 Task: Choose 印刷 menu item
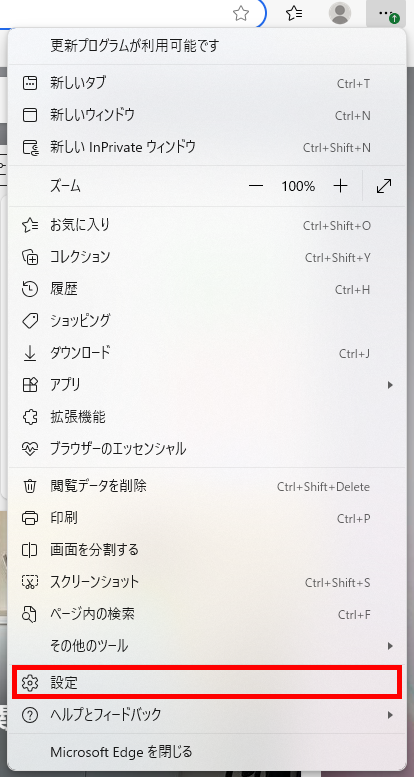pos(207,518)
